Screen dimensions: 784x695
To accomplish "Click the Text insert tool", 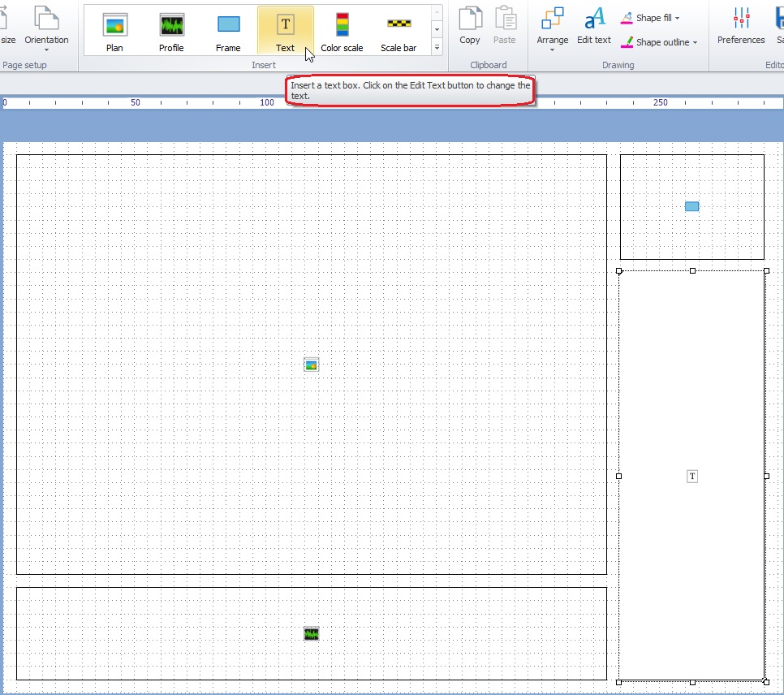I will tap(285, 31).
